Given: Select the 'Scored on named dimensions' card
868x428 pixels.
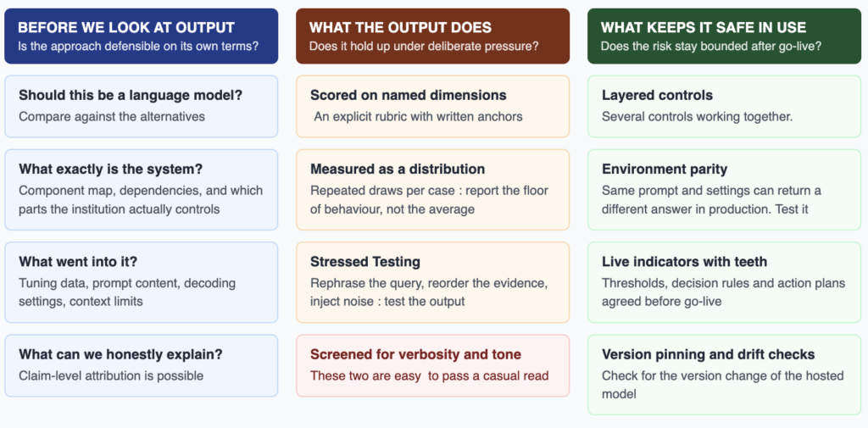Looking at the screenshot, I should tap(433, 106).
